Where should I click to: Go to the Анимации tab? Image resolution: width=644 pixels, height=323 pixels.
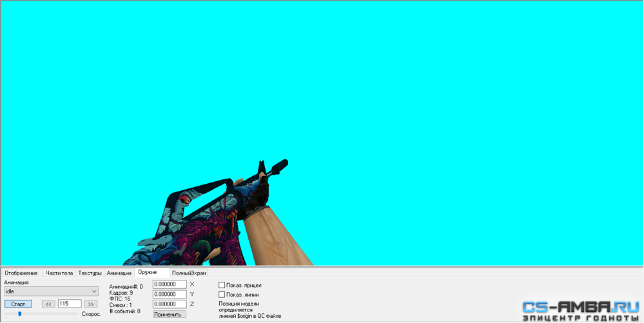119,273
